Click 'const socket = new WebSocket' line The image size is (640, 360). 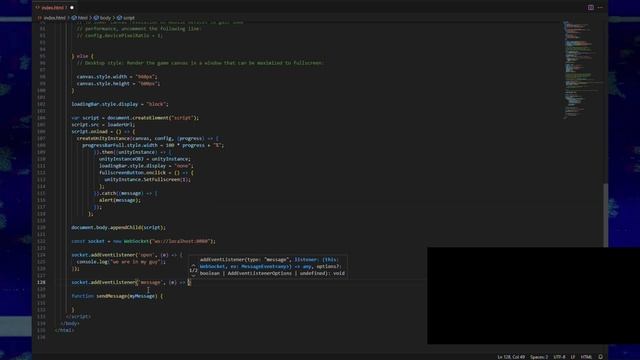(143, 241)
